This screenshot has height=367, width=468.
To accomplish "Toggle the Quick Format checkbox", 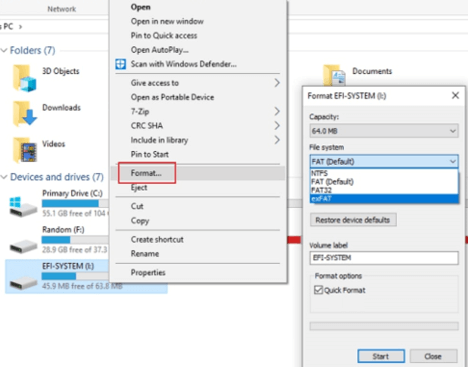I will click(x=318, y=290).
